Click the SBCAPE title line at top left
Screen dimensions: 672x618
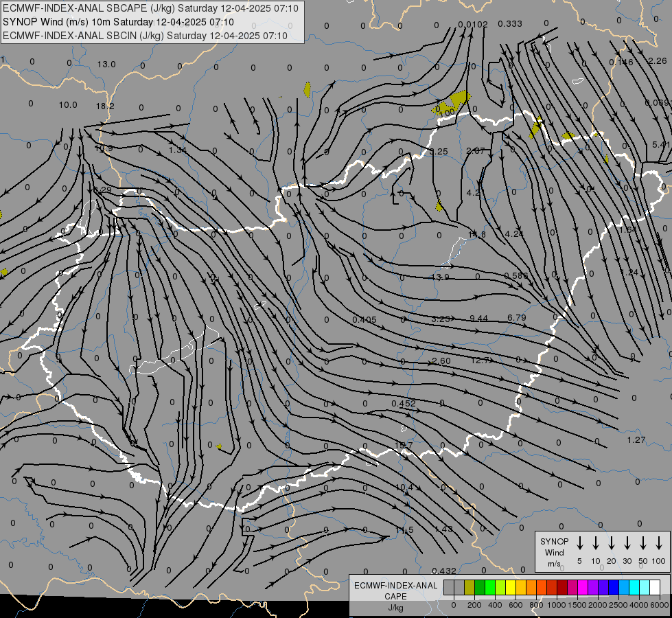point(150,8)
